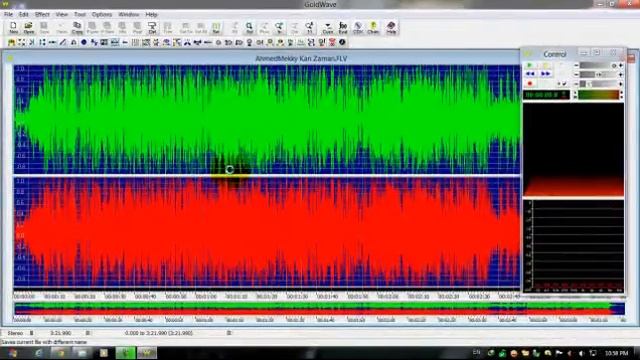Open Internet Explorer from the taskbar

[39, 353]
